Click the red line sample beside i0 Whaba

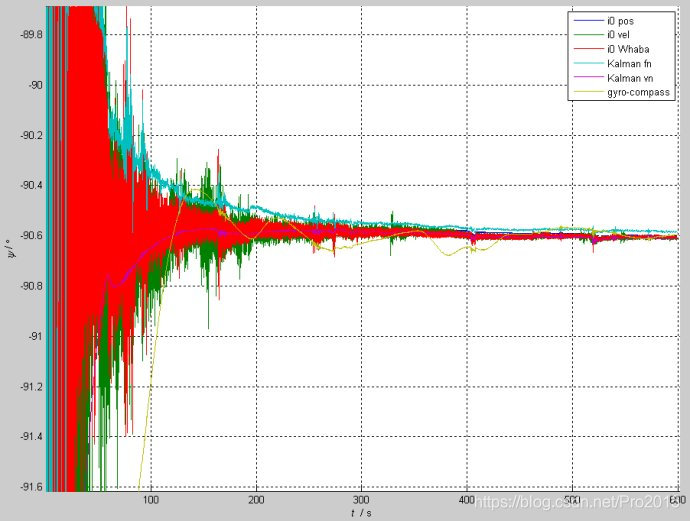588,49
